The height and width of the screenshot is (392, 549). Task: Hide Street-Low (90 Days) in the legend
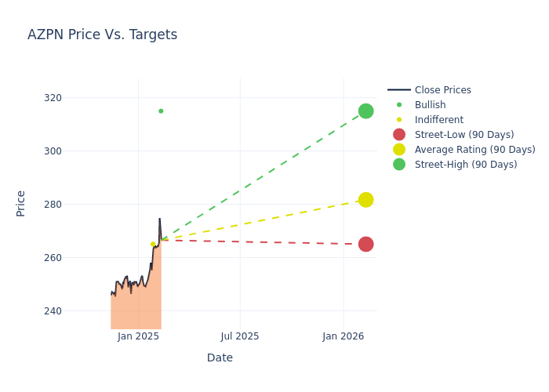(x=464, y=135)
